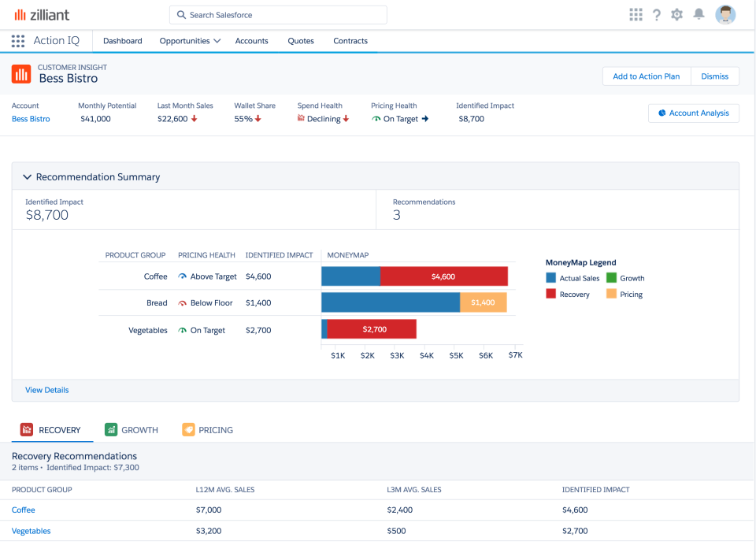Expand the Action IQ app launcher

point(18,40)
